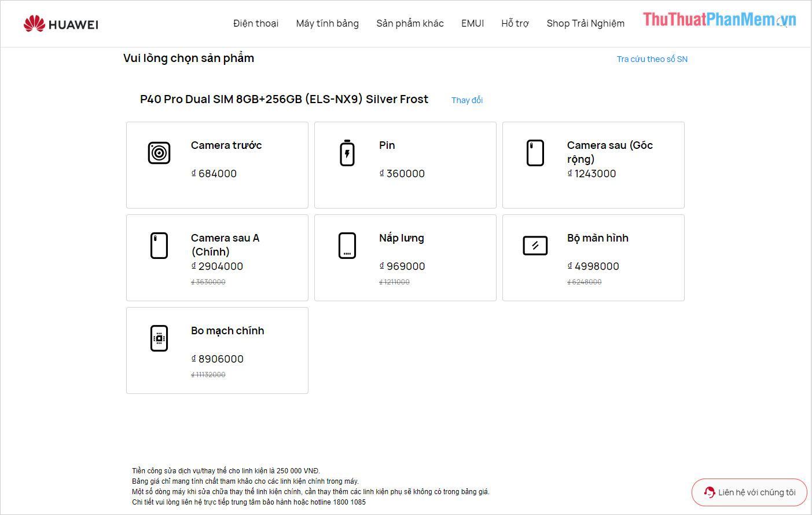Click the Tra cứu theo số SN link
The height and width of the screenshot is (515, 812).
652,59
